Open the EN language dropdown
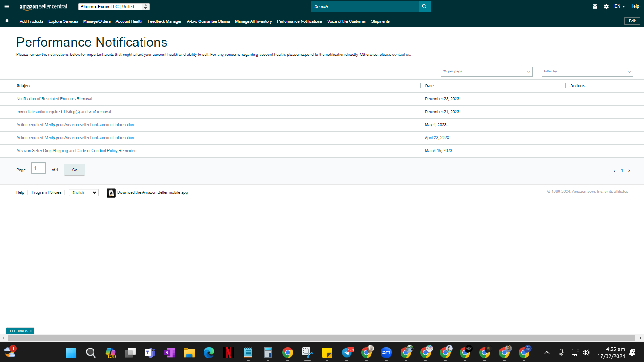 tap(619, 7)
